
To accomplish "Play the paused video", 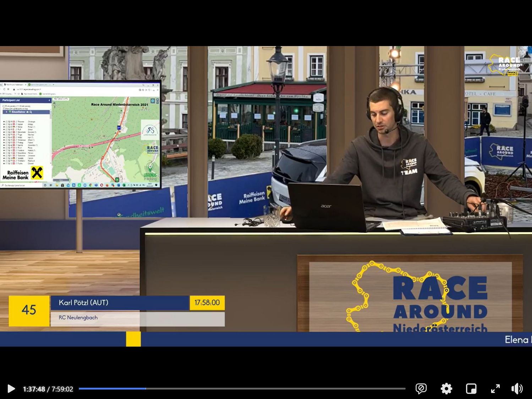I will pyautogui.click(x=11, y=389).
